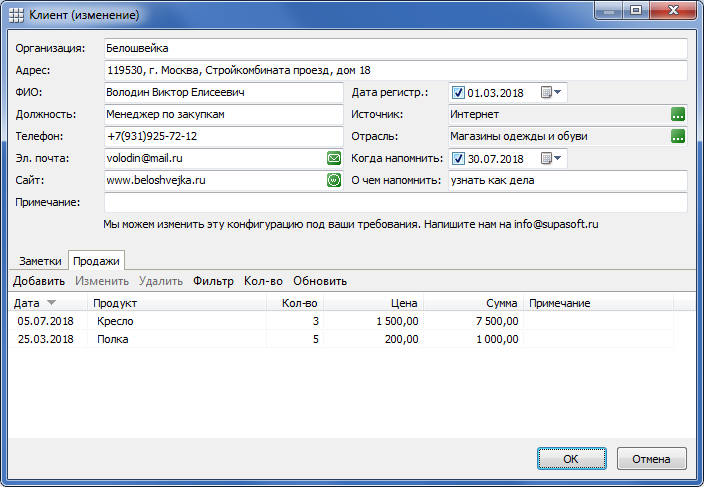Click the Полка product cell
This screenshot has width=704, height=487.
click(177, 339)
